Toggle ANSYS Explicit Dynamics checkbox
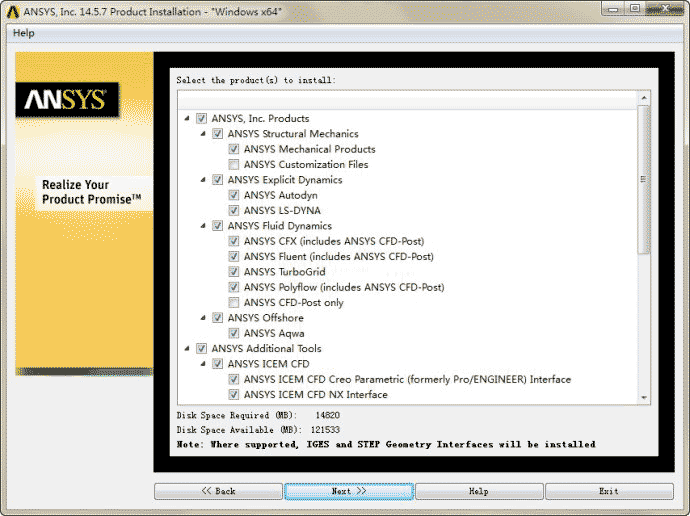Screen dimensions: 690x516 click(x=217, y=180)
